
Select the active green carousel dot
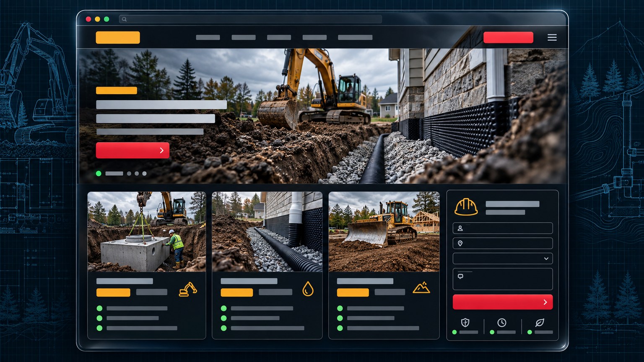[99, 173]
